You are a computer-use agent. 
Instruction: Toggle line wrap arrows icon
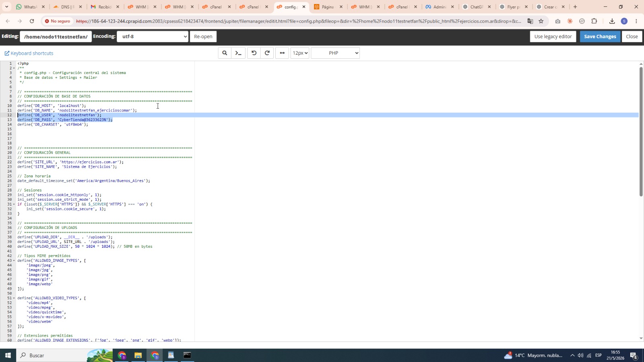[282, 53]
